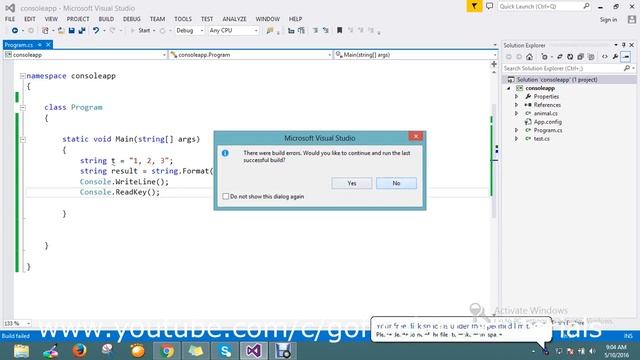Image resolution: width=640 pixels, height=360 pixels.
Task: Open the PROJECT menu
Action: coord(78,19)
